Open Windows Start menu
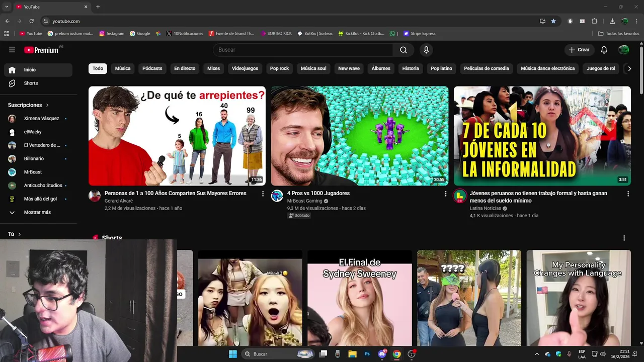The width and height of the screenshot is (644, 362). [x=233, y=354]
